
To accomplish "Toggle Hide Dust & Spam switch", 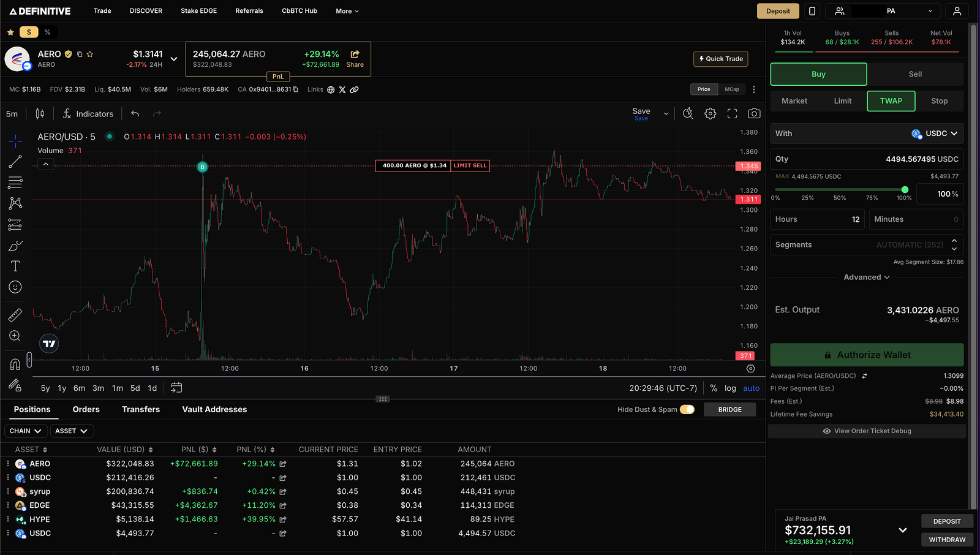I will (687, 410).
